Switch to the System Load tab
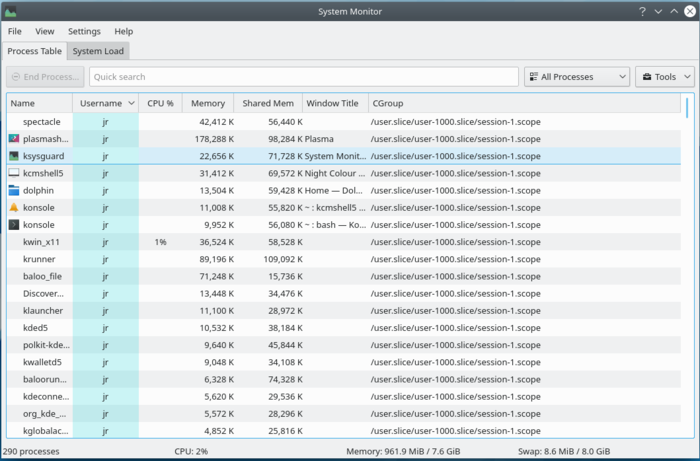Image resolution: width=700 pixels, height=461 pixels. (98, 51)
